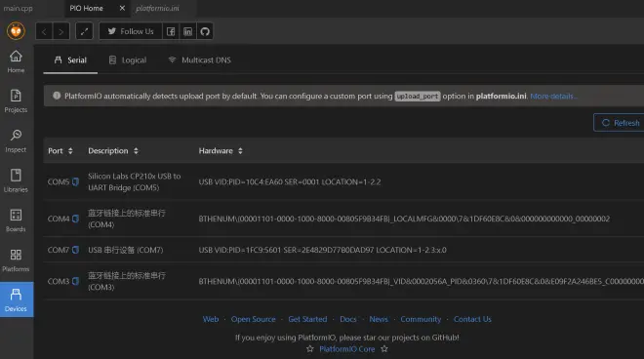
Task: Open the Community footer link
Action: point(421,319)
